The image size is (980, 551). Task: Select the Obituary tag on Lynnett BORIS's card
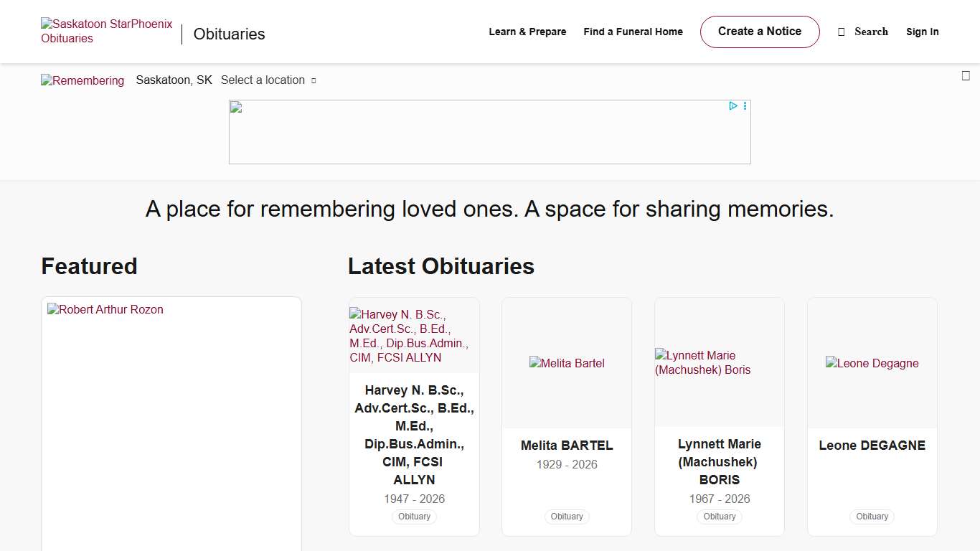click(719, 517)
